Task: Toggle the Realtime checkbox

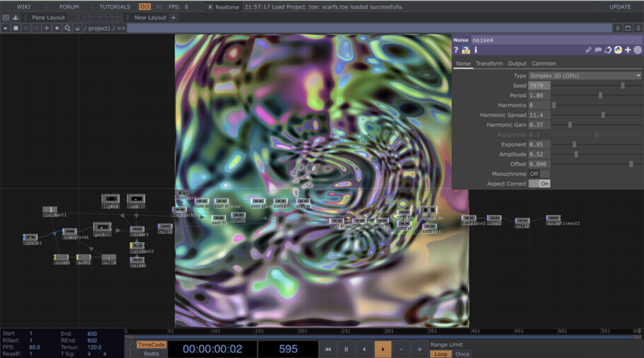Action: click(x=210, y=7)
